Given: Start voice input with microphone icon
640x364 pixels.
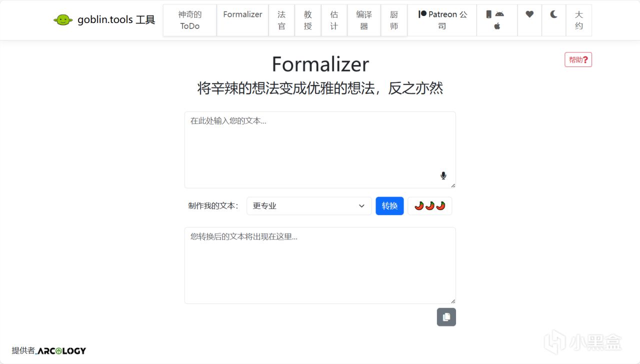Looking at the screenshot, I should pos(443,175).
